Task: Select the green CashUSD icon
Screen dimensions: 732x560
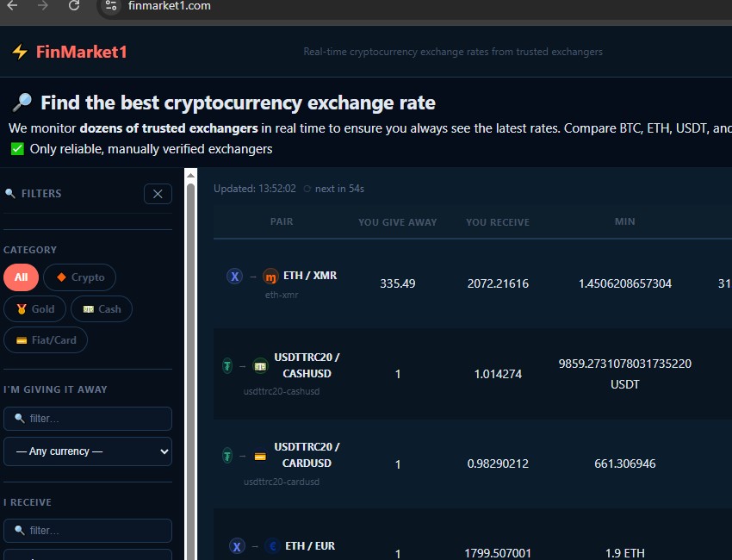Action: tap(260, 366)
